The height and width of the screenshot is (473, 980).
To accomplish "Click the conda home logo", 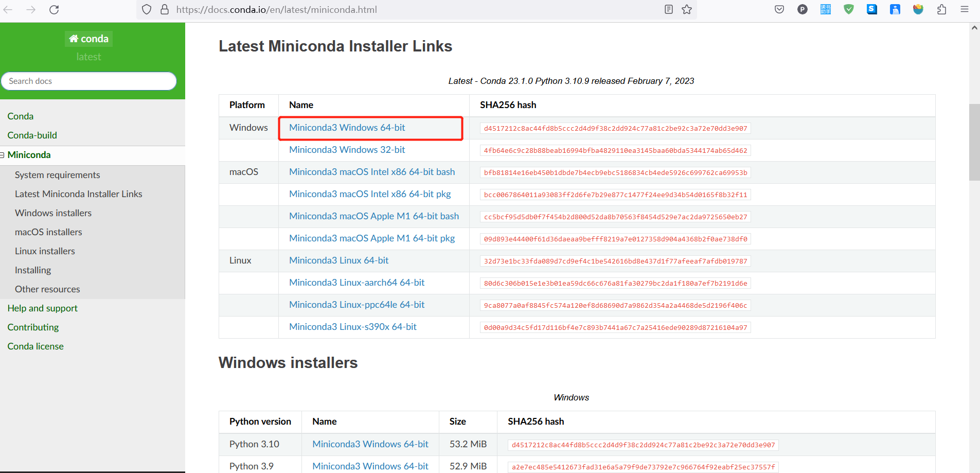I will click(x=88, y=39).
